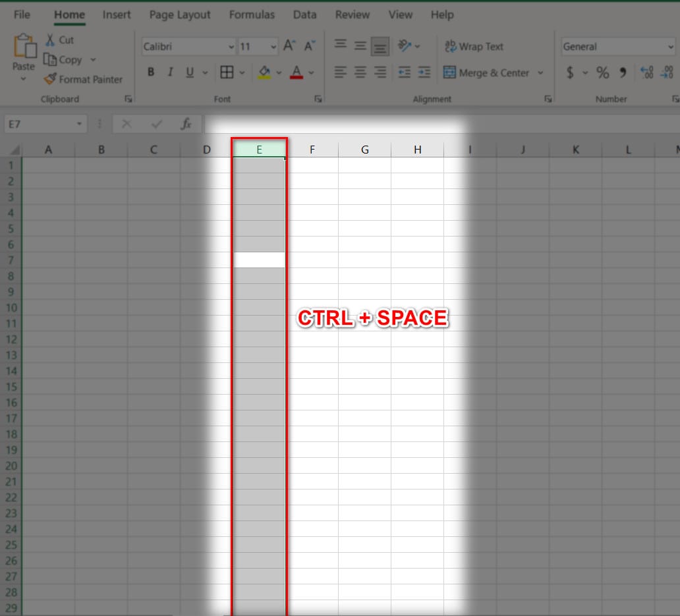The image size is (680, 616).
Task: Open the File tab
Action: tap(22, 14)
